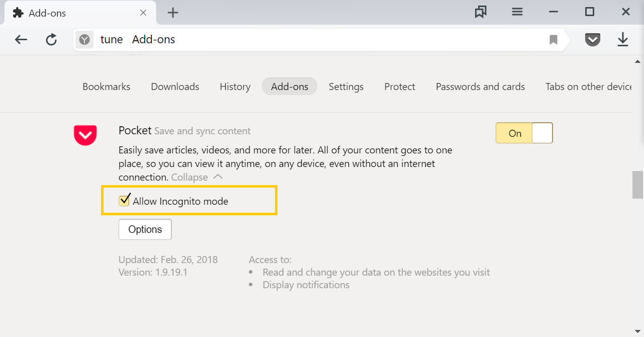Image resolution: width=644 pixels, height=337 pixels.
Task: Click the Yandex site icon in address bar
Action: pyautogui.click(x=84, y=40)
